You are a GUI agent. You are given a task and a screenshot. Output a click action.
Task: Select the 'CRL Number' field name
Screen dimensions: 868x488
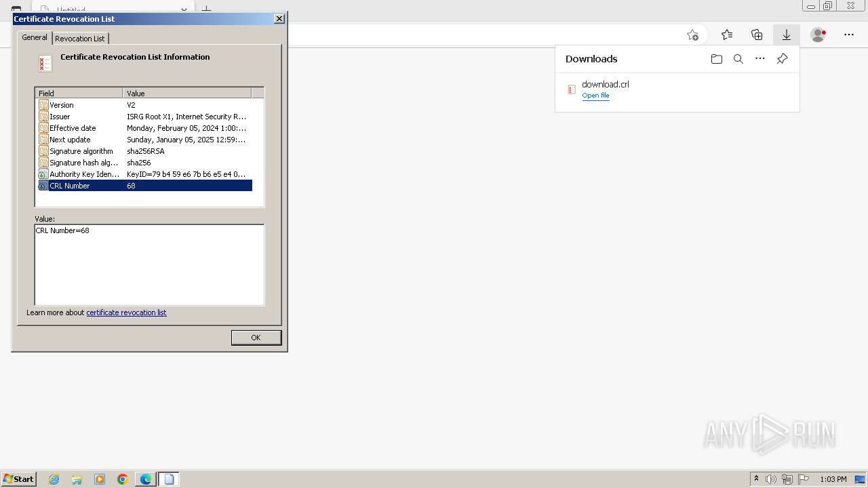(x=70, y=186)
